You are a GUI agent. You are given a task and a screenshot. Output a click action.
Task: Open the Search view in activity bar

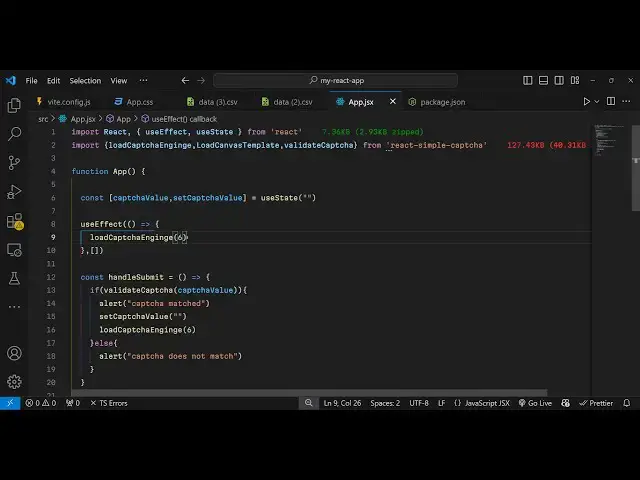click(x=14, y=134)
